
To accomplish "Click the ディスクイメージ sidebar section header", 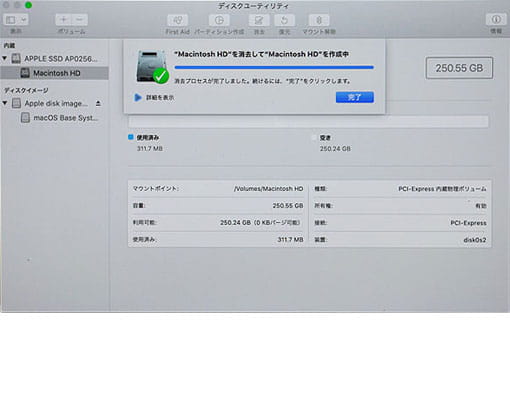I will [x=26, y=90].
